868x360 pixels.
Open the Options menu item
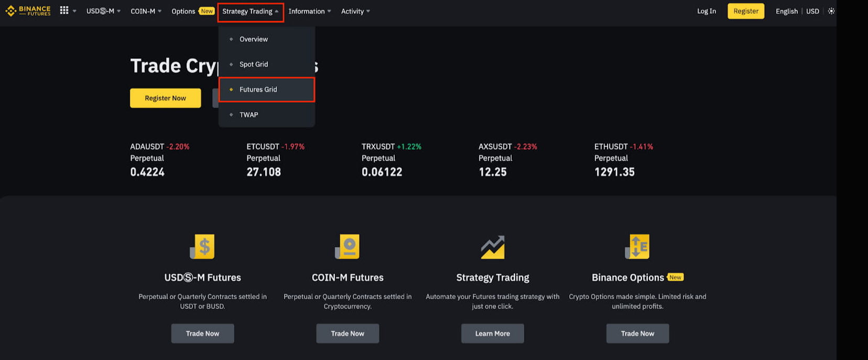click(x=183, y=11)
